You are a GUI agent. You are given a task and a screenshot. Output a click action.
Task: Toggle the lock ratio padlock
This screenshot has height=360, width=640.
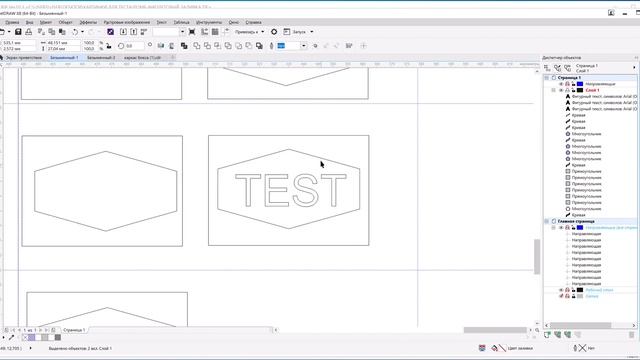pos(109,46)
